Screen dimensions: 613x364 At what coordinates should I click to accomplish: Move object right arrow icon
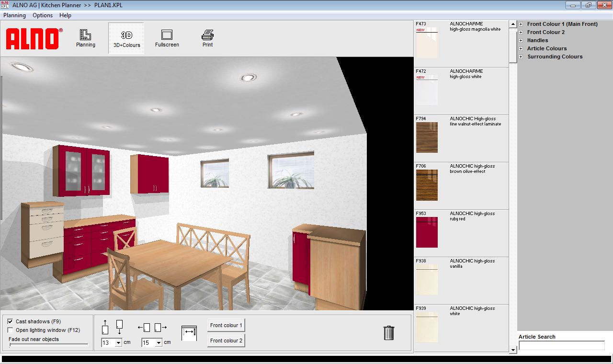coord(161,328)
